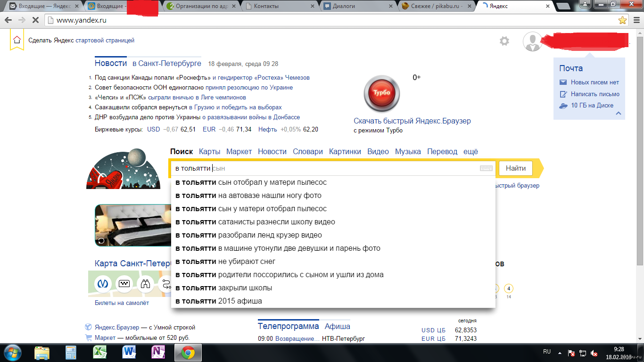Collapse the Почта panel with the chevron
Image resolution: width=644 pixels, height=362 pixels.
point(619,113)
